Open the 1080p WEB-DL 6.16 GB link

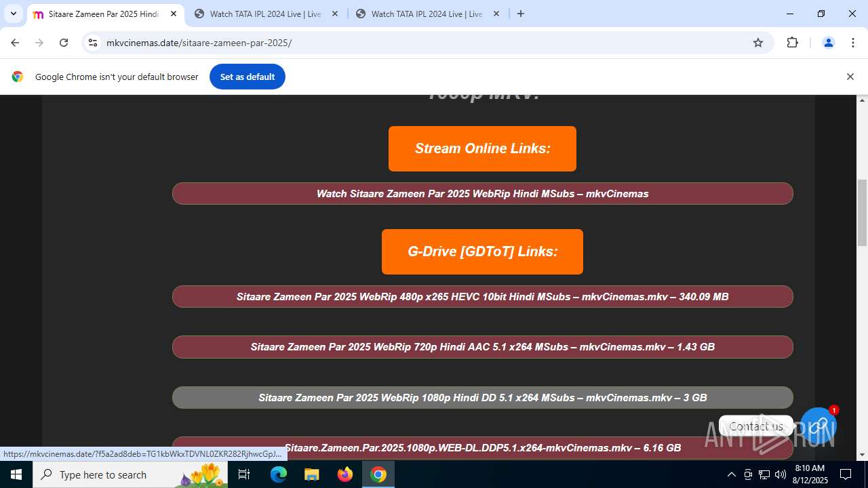[482, 447]
